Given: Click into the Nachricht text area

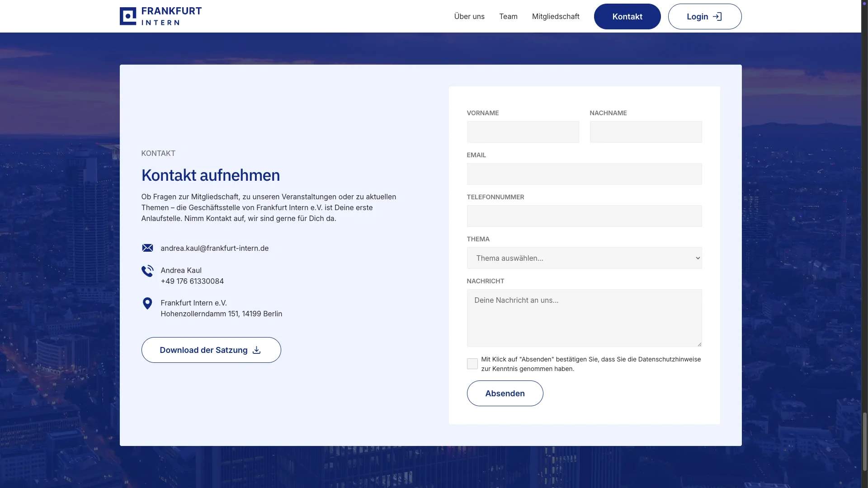Looking at the screenshot, I should pos(584,318).
